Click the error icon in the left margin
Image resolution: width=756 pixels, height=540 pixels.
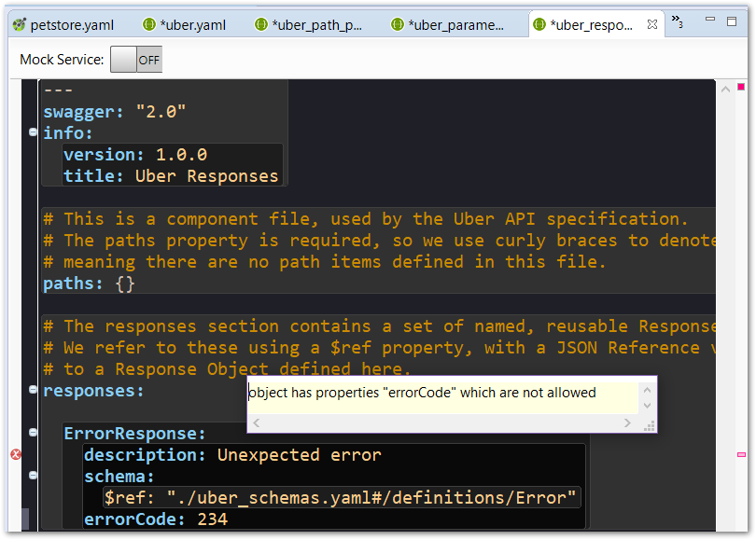click(x=15, y=454)
